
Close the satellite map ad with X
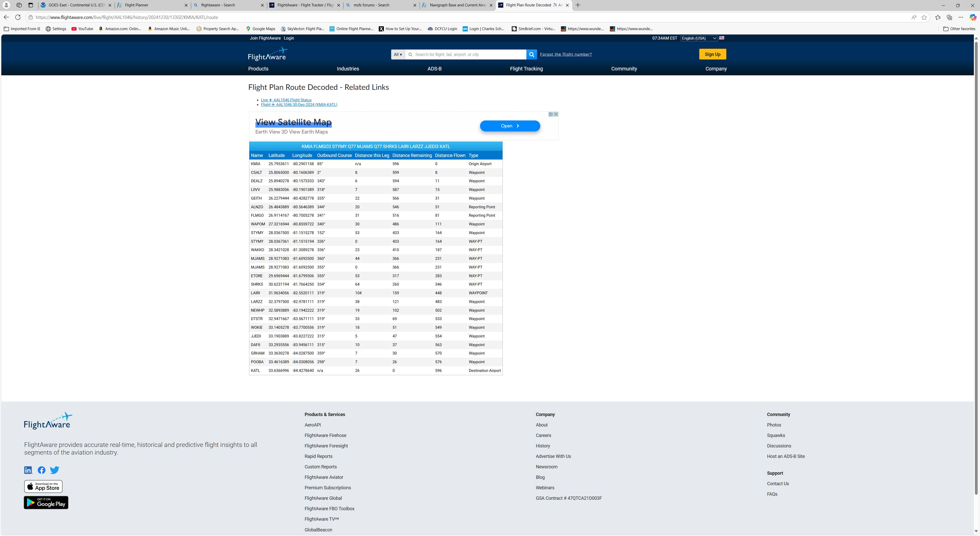point(556,114)
